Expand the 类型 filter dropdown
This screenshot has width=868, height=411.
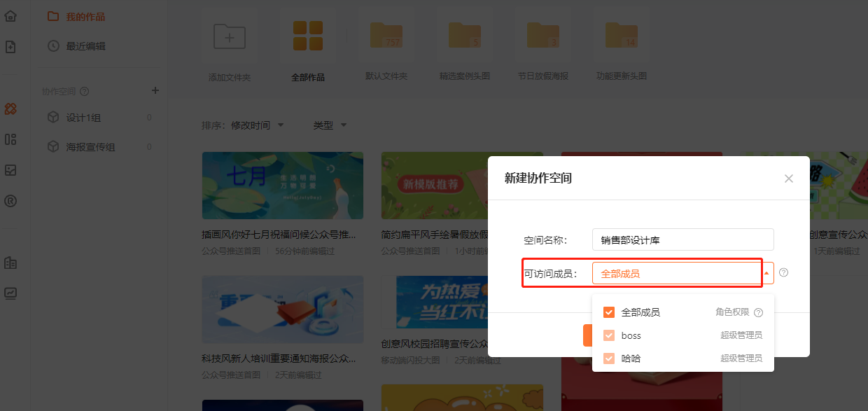click(x=330, y=125)
